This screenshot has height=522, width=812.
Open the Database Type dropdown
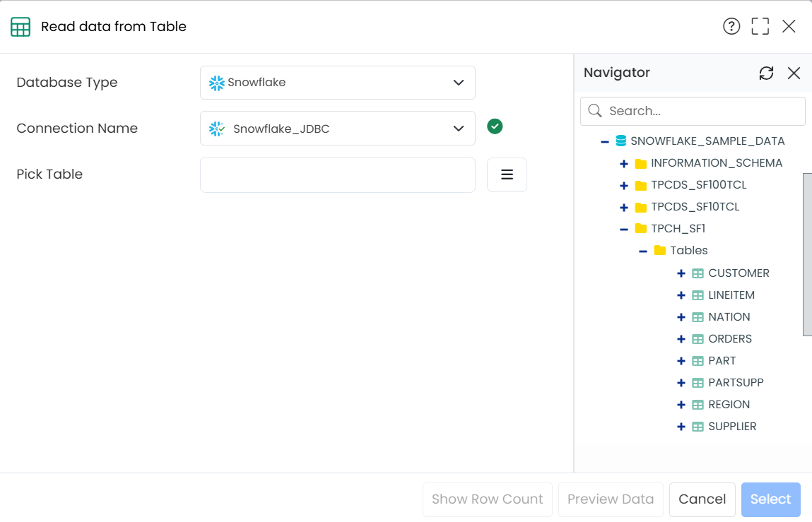click(338, 83)
